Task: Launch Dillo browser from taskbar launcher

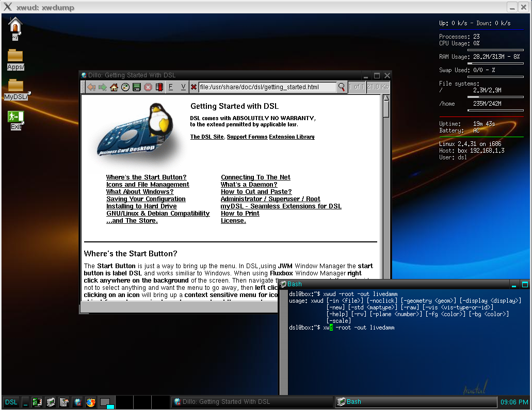Action: click(77, 402)
